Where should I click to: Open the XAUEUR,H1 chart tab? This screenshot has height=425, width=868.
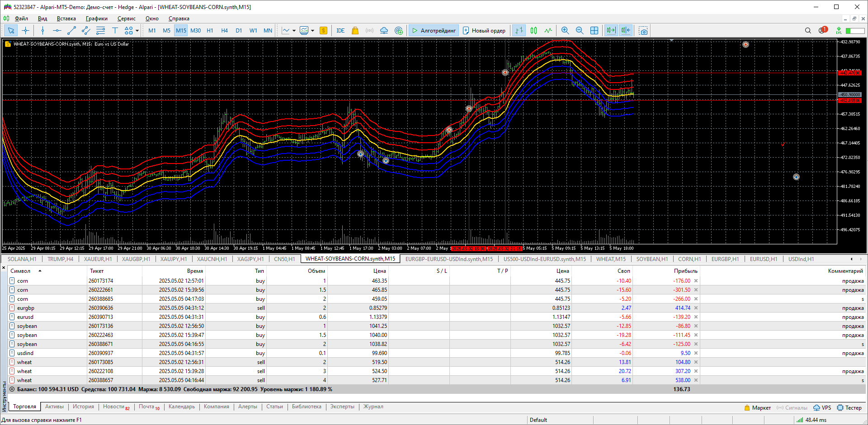pos(98,259)
